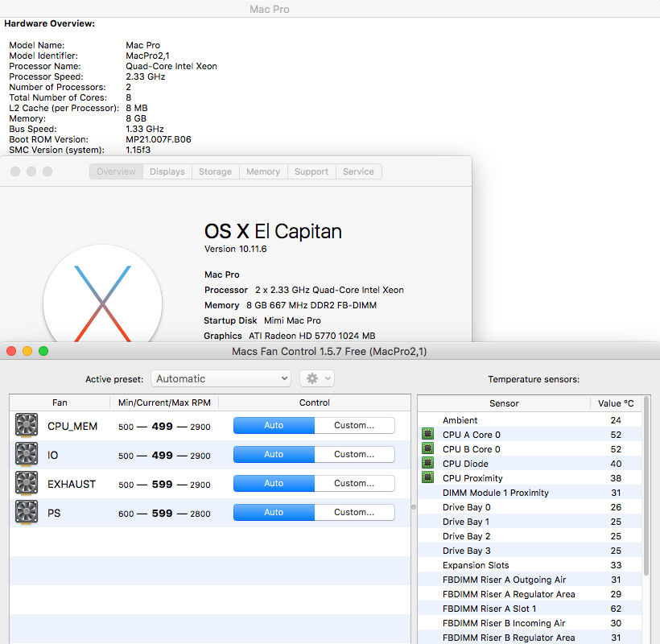Viewport: 660px width, 644px height.
Task: Click the Value °C column header
Action: [616, 403]
